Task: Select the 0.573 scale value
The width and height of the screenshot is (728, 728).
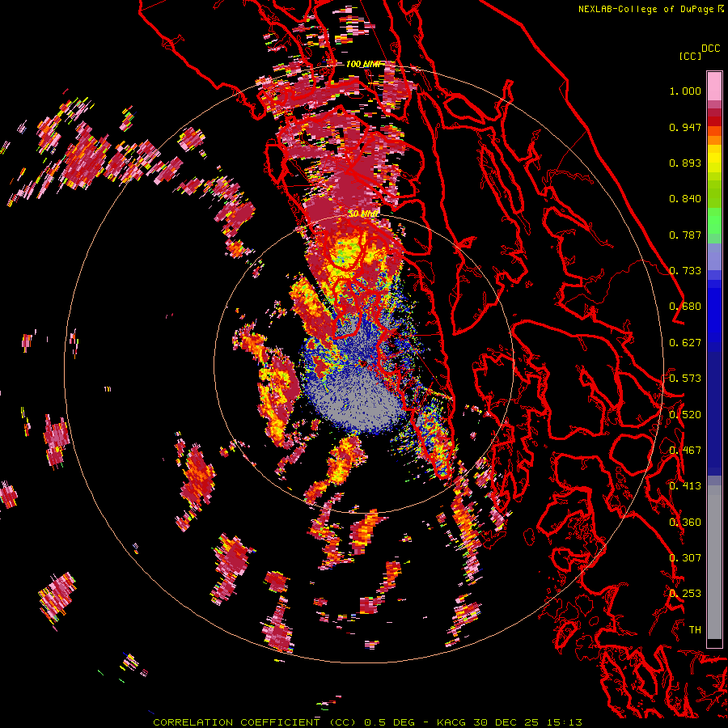Action: (685, 379)
